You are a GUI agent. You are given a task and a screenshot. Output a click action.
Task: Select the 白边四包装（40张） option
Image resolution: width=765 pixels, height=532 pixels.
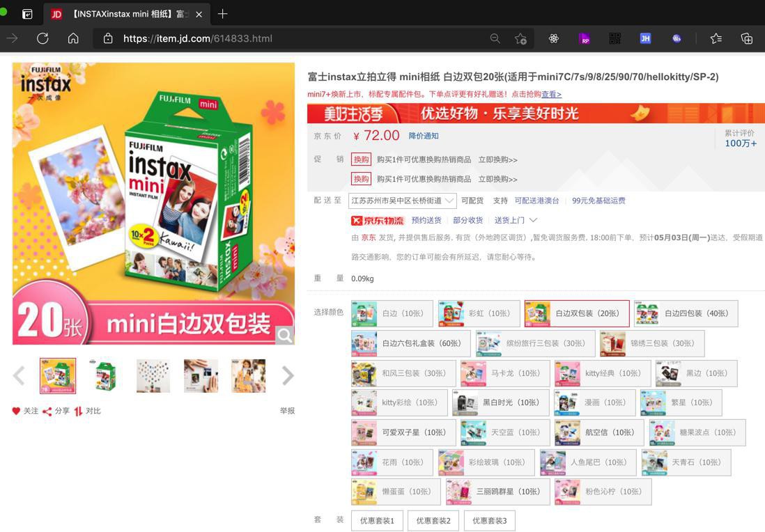coord(686,313)
